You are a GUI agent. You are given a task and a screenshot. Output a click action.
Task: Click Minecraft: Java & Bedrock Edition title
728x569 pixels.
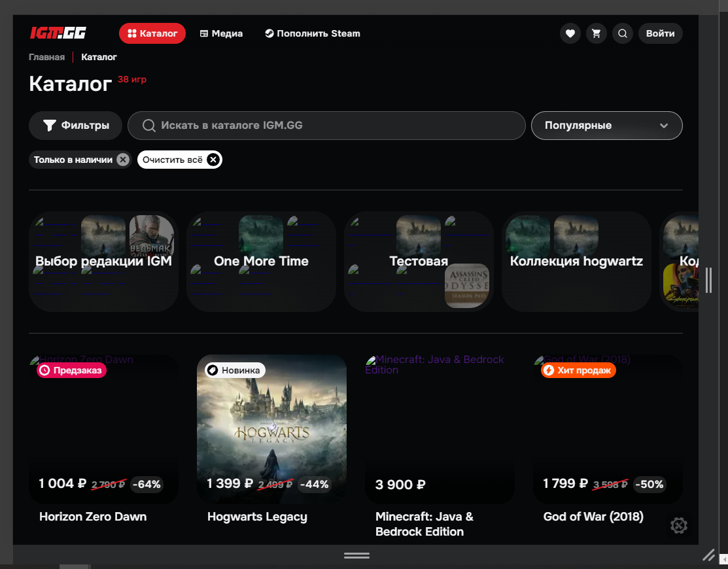(x=425, y=524)
